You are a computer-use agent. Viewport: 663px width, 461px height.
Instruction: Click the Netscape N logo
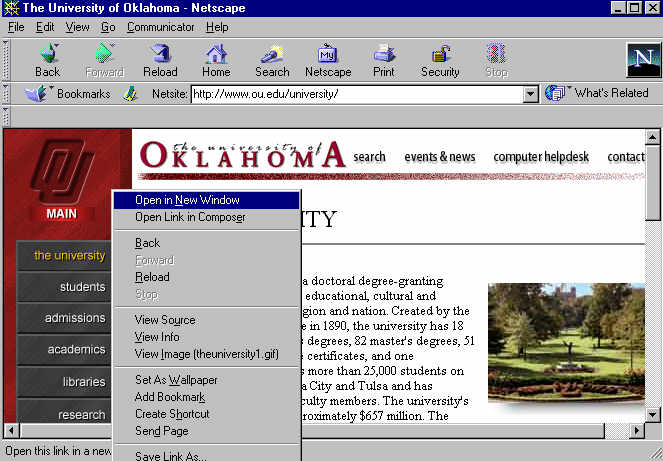644,60
